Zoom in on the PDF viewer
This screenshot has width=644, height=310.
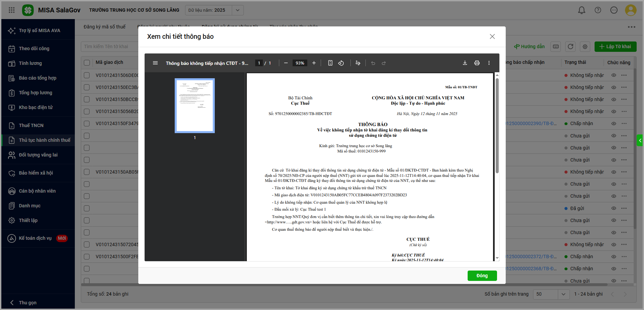coord(314,63)
